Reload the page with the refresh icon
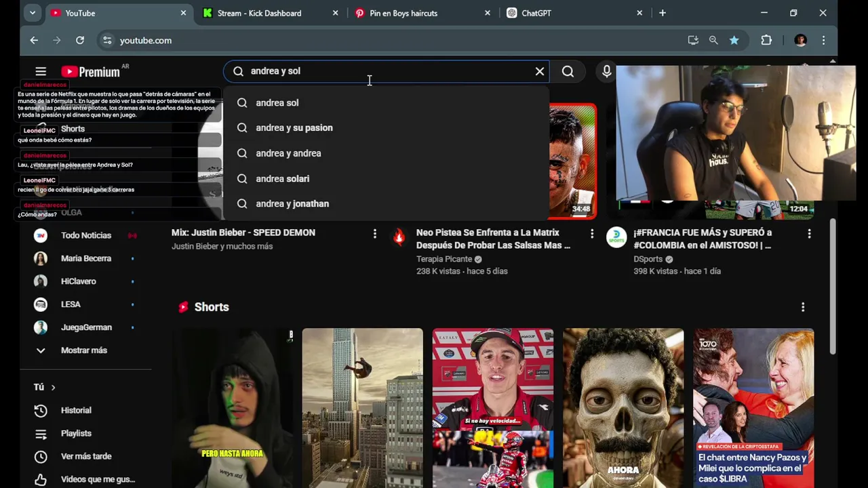Image resolution: width=868 pixels, height=488 pixels. 79,40
